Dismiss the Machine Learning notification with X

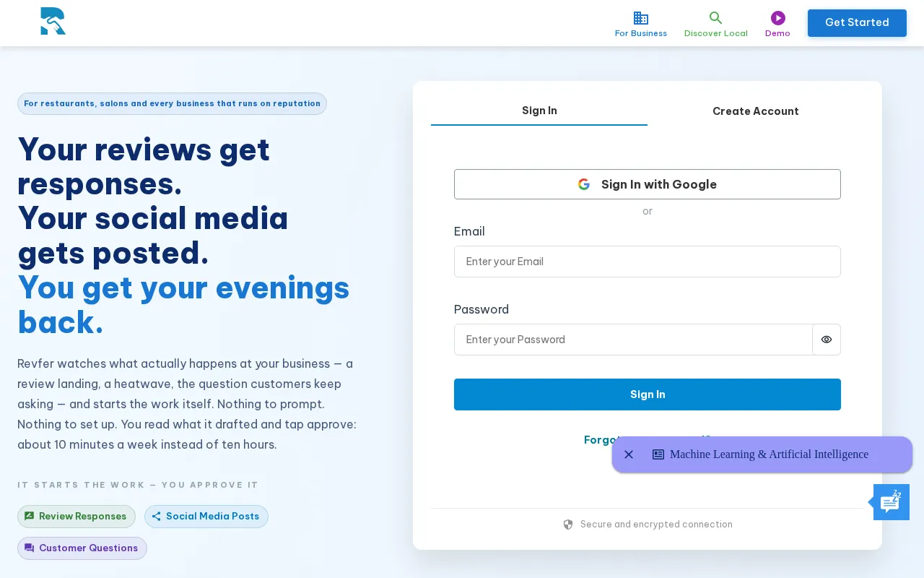tap(629, 454)
